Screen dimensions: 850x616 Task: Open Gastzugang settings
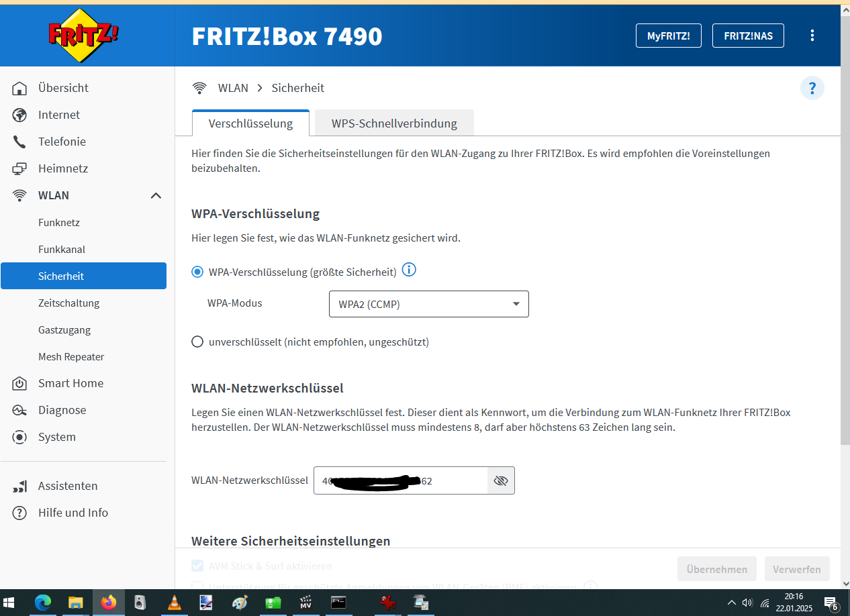(64, 329)
